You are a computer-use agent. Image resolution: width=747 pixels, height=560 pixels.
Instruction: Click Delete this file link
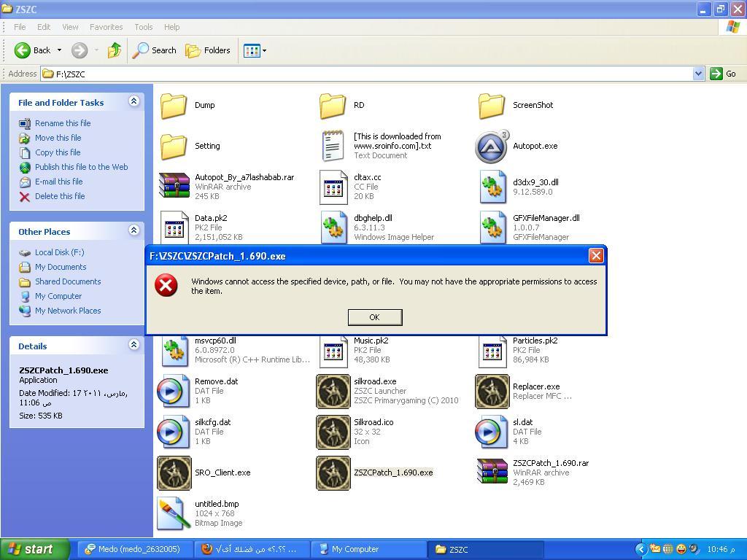tap(60, 196)
